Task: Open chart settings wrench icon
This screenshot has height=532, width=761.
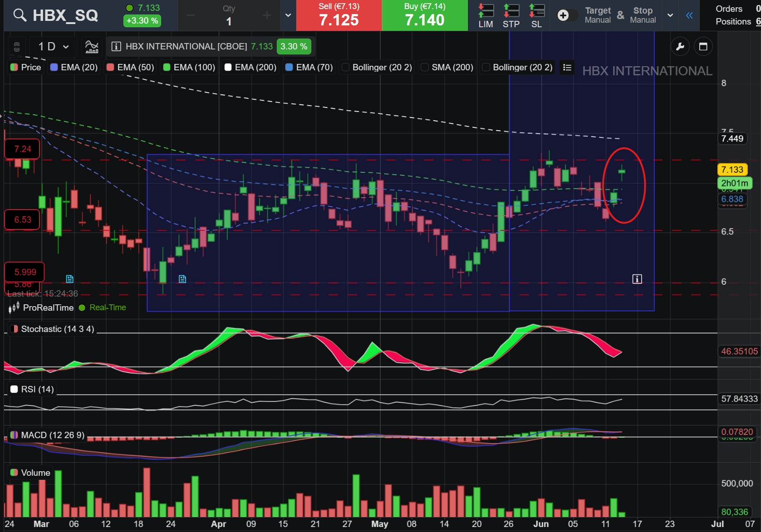Action: pos(680,46)
